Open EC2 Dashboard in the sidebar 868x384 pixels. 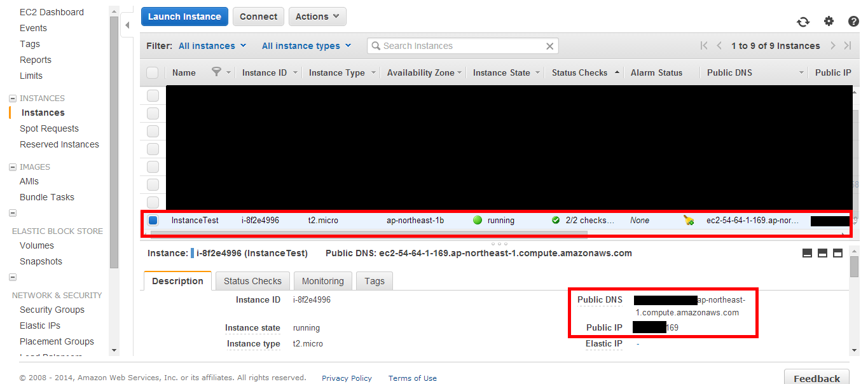click(52, 12)
